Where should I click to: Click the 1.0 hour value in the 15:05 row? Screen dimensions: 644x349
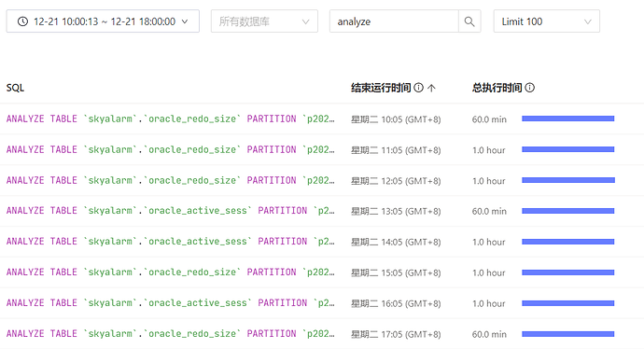(x=489, y=273)
